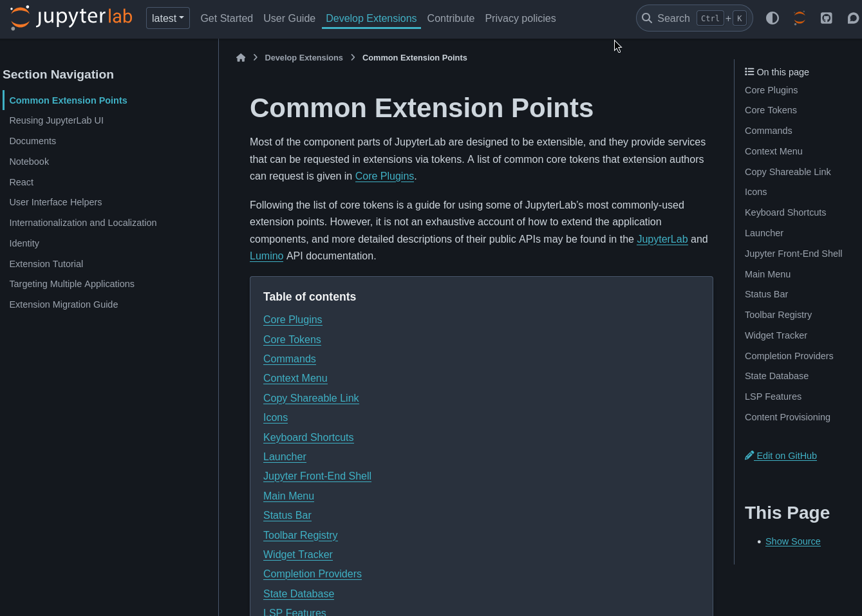Open the Privacy policies menu item
Image resolution: width=862 pixels, height=616 pixels.
pyautogui.click(x=520, y=18)
